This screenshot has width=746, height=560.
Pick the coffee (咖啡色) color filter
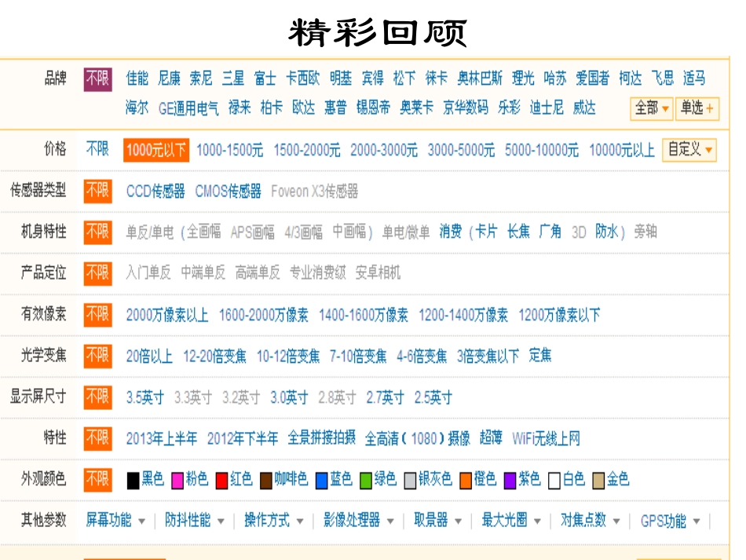click(283, 480)
